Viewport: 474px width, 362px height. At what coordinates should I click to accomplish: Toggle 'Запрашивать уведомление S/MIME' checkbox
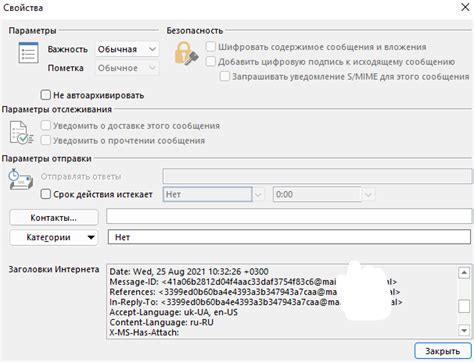click(x=225, y=76)
